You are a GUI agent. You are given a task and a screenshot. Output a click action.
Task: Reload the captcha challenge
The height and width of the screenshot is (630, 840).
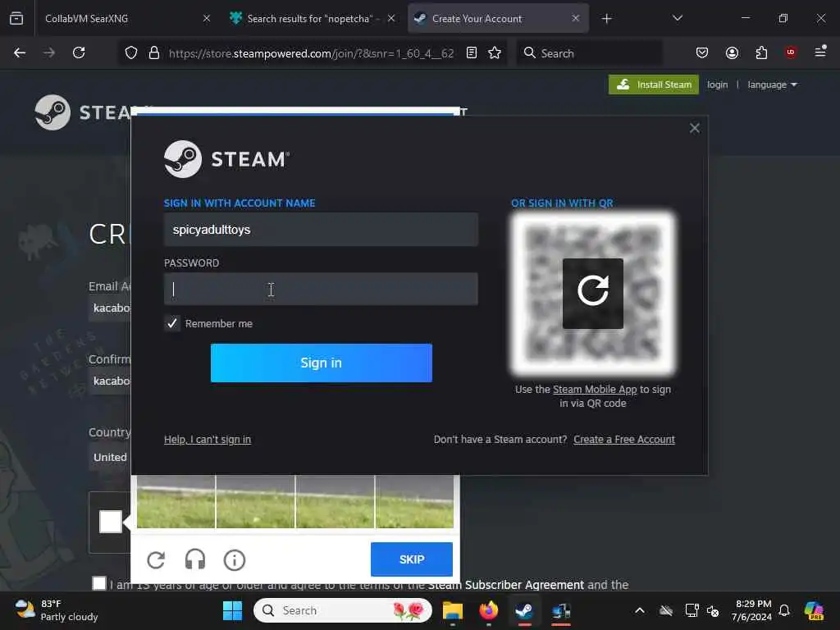coord(156,559)
